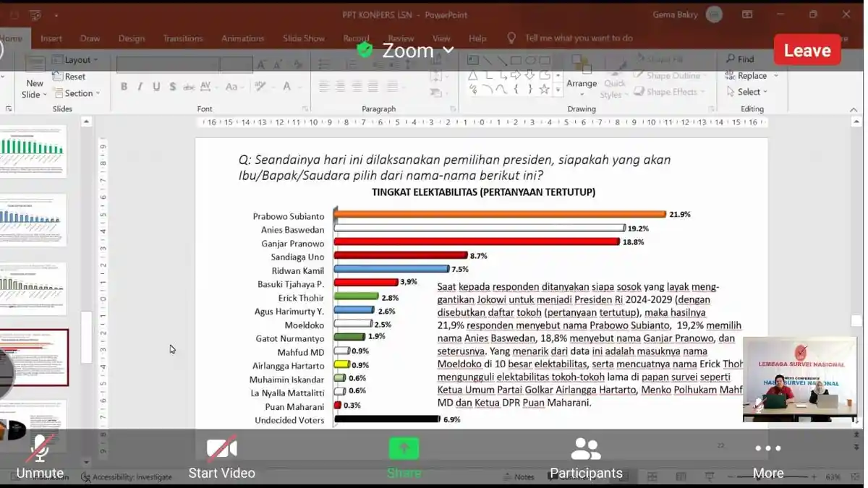Open the Design ribbon tab
The height and width of the screenshot is (488, 868).
pyautogui.click(x=132, y=38)
